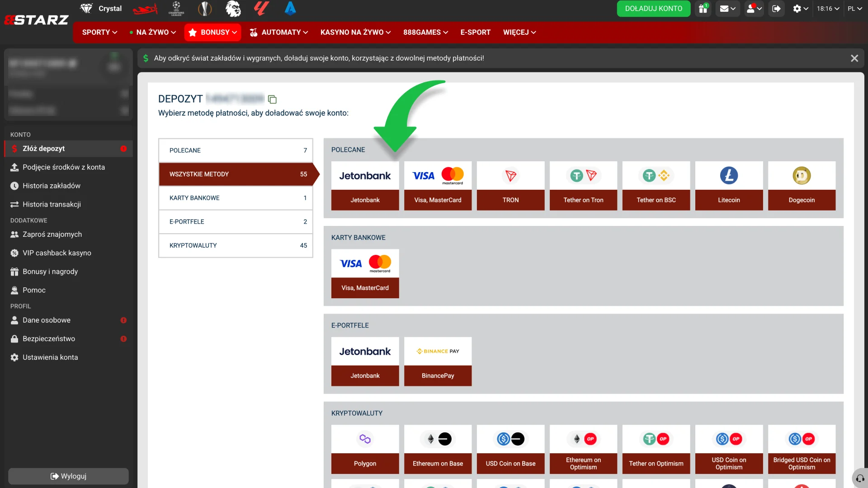
Task: Select the TRON deposit method
Action: [510, 186]
